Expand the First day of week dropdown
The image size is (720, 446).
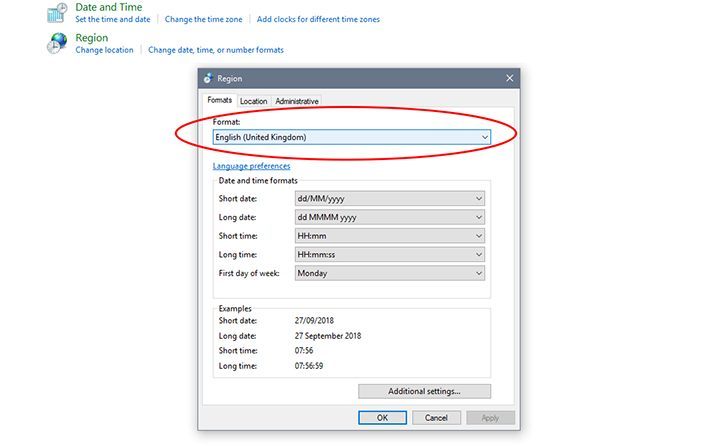coord(389,273)
